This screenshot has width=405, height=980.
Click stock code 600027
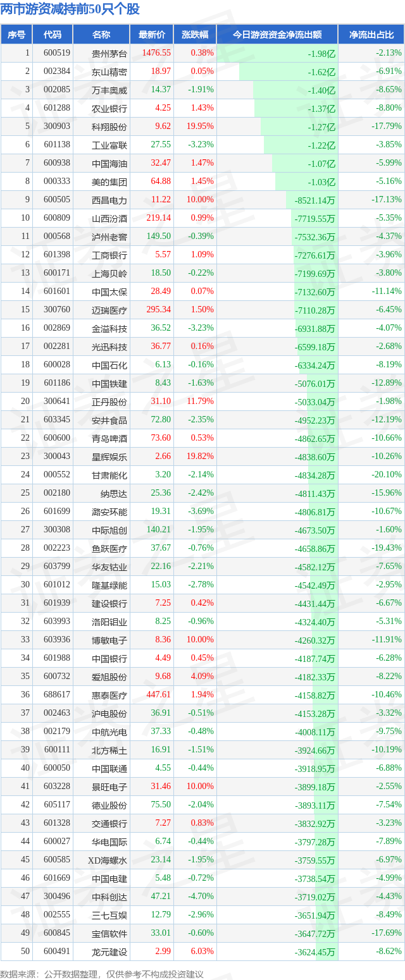(x=57, y=842)
